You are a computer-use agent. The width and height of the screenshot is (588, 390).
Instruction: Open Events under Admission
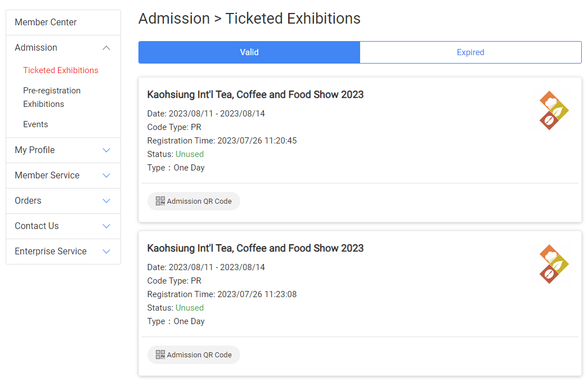(35, 124)
